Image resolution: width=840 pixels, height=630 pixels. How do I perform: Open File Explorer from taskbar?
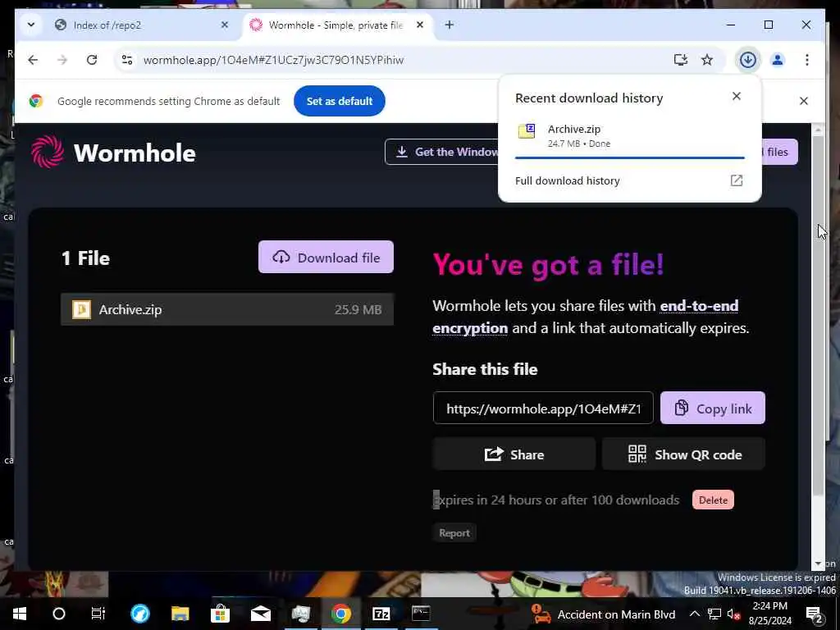pyautogui.click(x=180, y=614)
